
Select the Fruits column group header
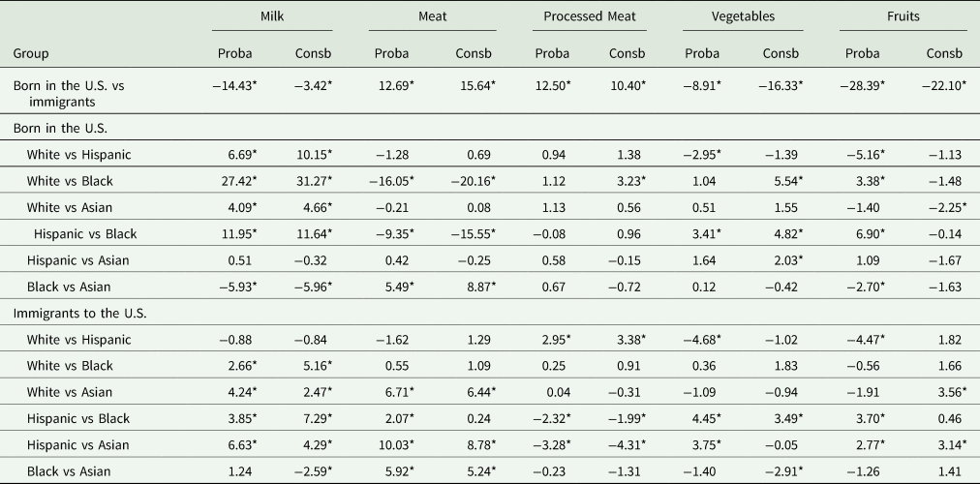(x=903, y=17)
